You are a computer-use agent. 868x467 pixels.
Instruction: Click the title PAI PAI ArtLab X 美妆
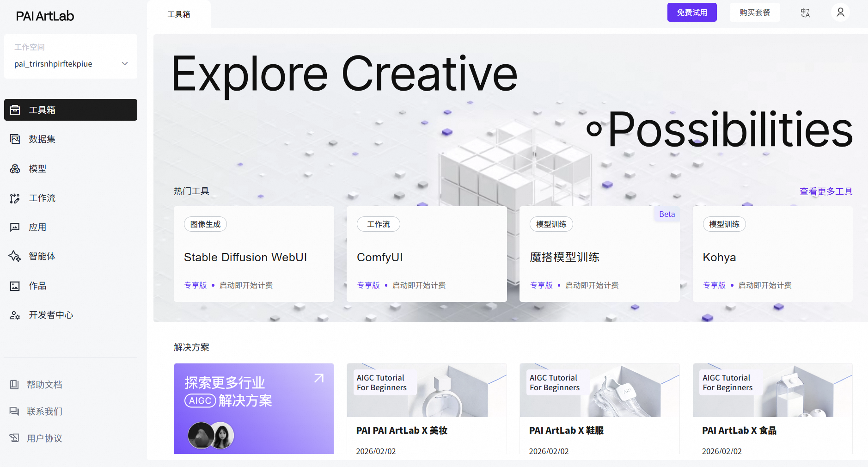click(x=402, y=430)
